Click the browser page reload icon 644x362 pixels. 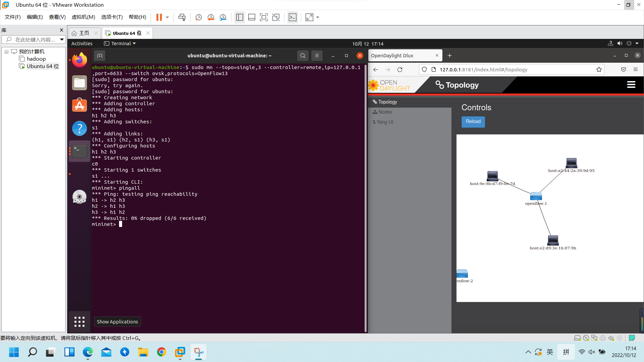point(400,70)
